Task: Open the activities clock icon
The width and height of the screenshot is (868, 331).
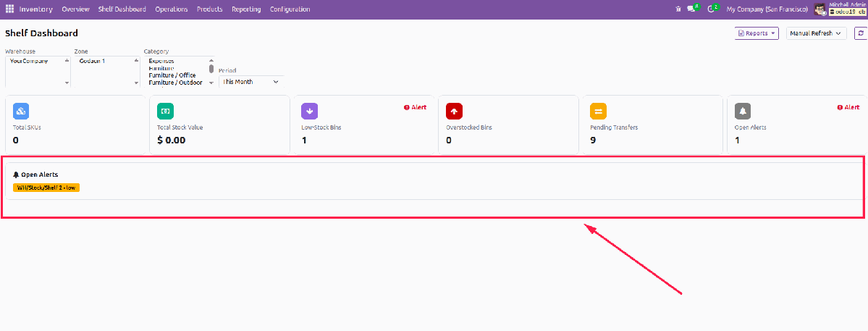Action: (x=713, y=9)
